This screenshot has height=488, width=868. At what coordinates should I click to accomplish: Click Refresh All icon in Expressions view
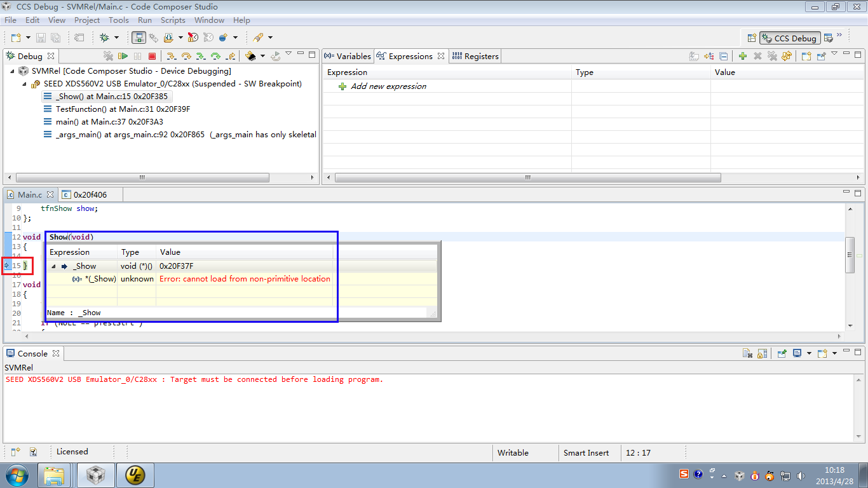tap(787, 56)
